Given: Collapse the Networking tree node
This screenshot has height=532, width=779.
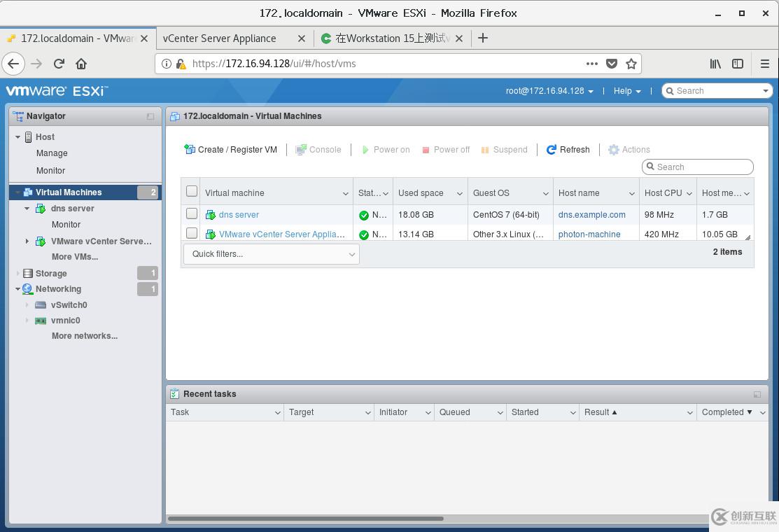Looking at the screenshot, I should (18, 288).
